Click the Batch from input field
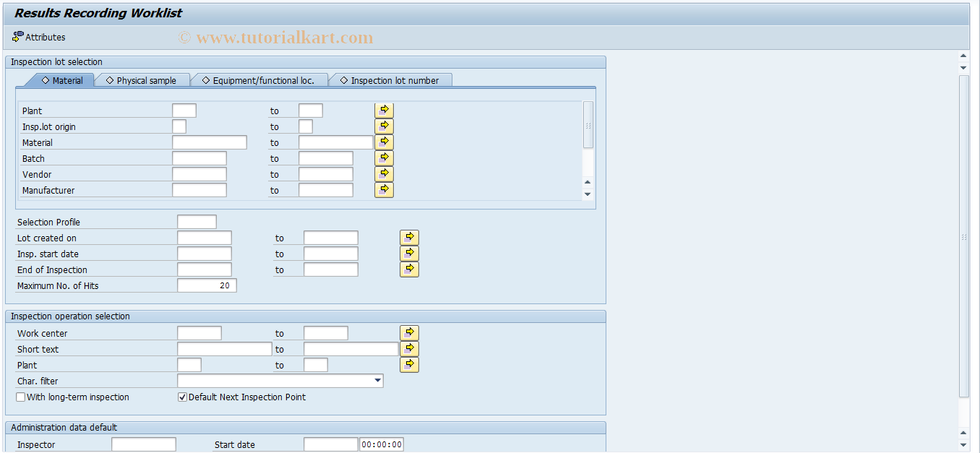The width and height of the screenshot is (980, 453). pos(199,158)
